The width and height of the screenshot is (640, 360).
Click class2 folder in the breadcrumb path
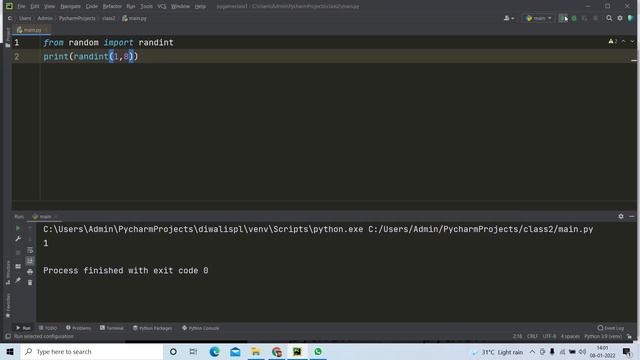(109, 18)
